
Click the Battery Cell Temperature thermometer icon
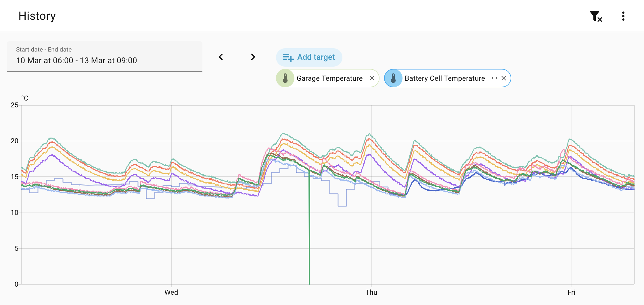(393, 78)
